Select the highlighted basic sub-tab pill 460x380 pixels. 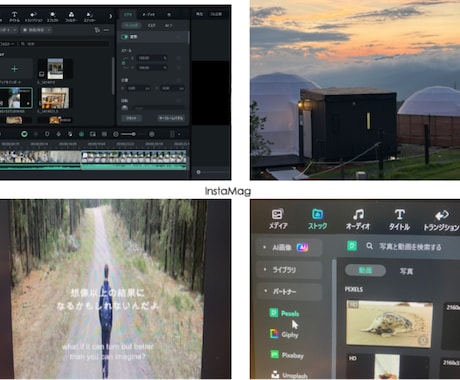(131, 26)
